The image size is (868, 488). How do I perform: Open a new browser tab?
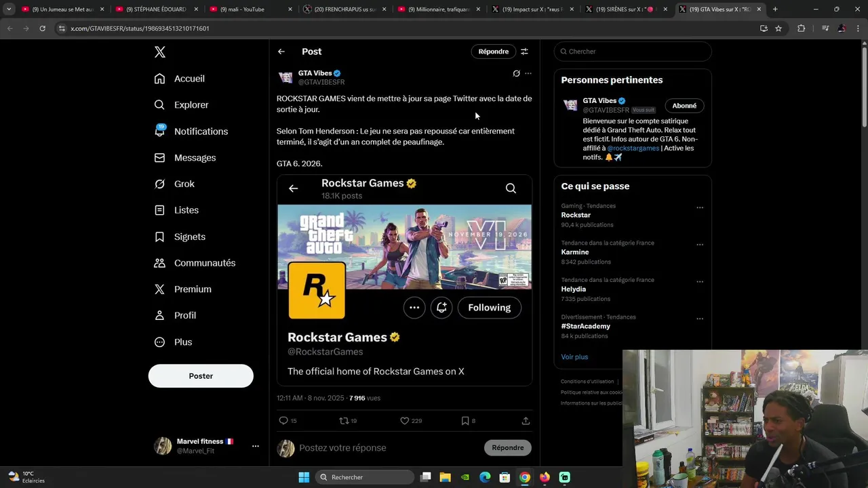(x=775, y=9)
